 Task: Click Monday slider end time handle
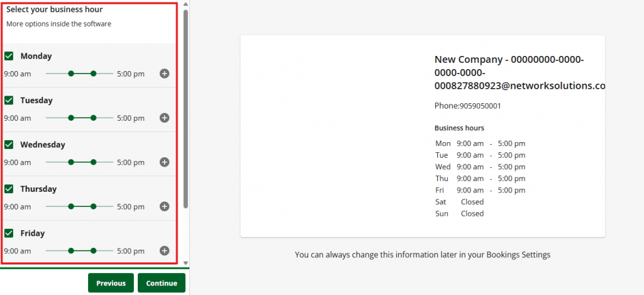tap(94, 74)
